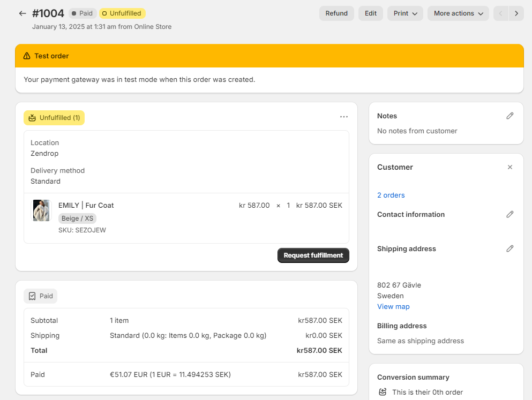Click the Refund button

pos(336,13)
